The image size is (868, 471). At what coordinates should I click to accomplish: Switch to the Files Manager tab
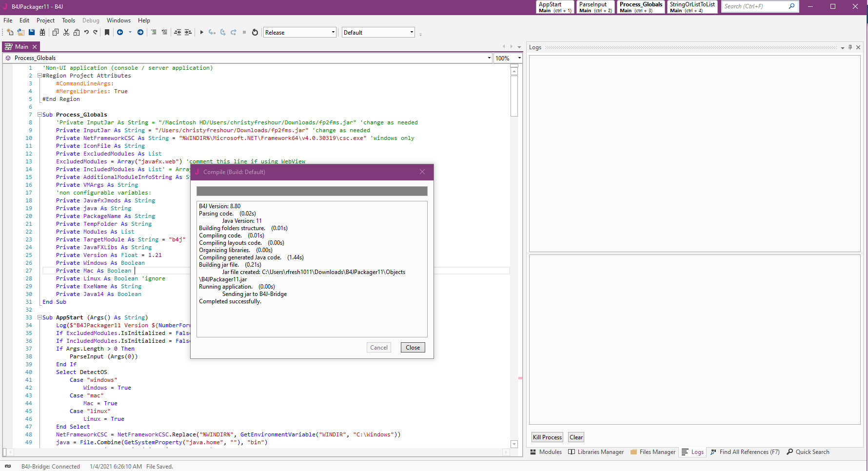coord(653,452)
